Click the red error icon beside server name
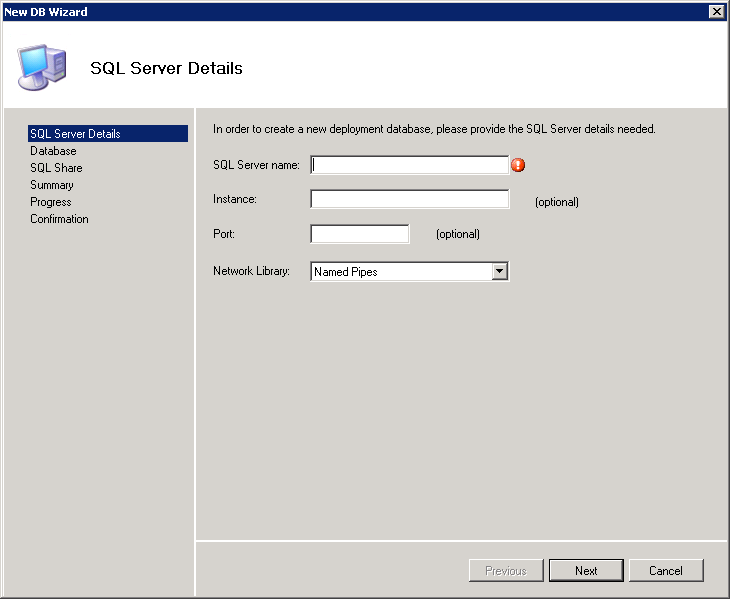Screen dimensions: 730x599 click(518, 165)
